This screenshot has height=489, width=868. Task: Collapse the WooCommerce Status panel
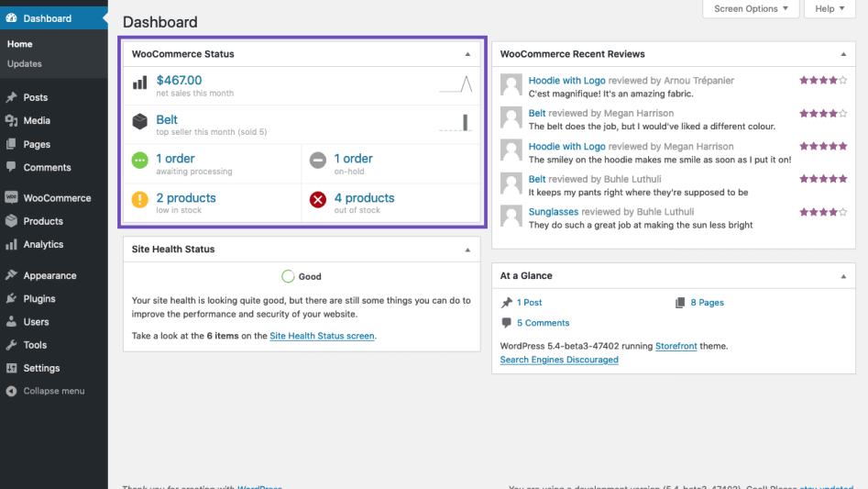[x=467, y=54]
